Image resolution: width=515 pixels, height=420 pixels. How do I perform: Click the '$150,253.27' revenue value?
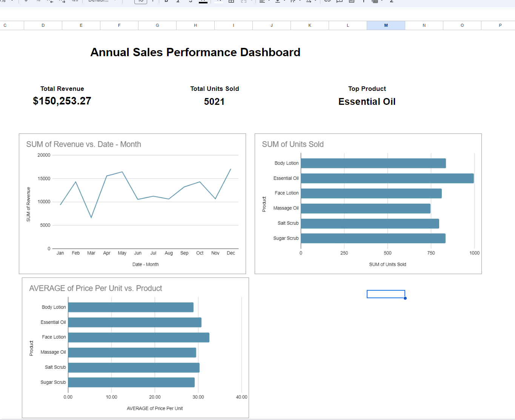[62, 101]
